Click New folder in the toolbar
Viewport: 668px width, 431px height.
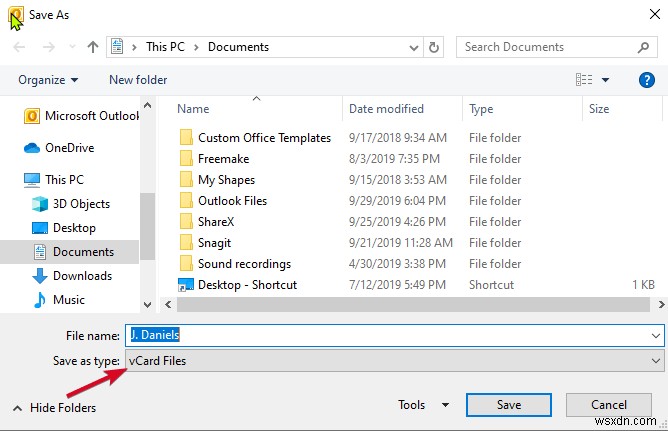(138, 80)
